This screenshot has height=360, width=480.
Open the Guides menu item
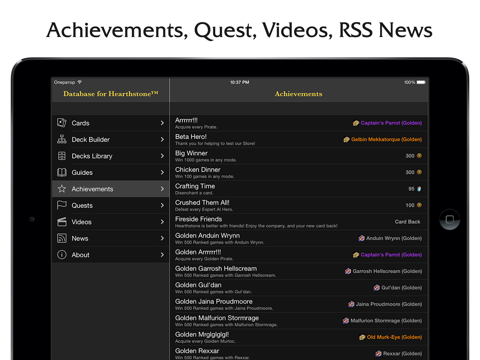[x=110, y=172]
